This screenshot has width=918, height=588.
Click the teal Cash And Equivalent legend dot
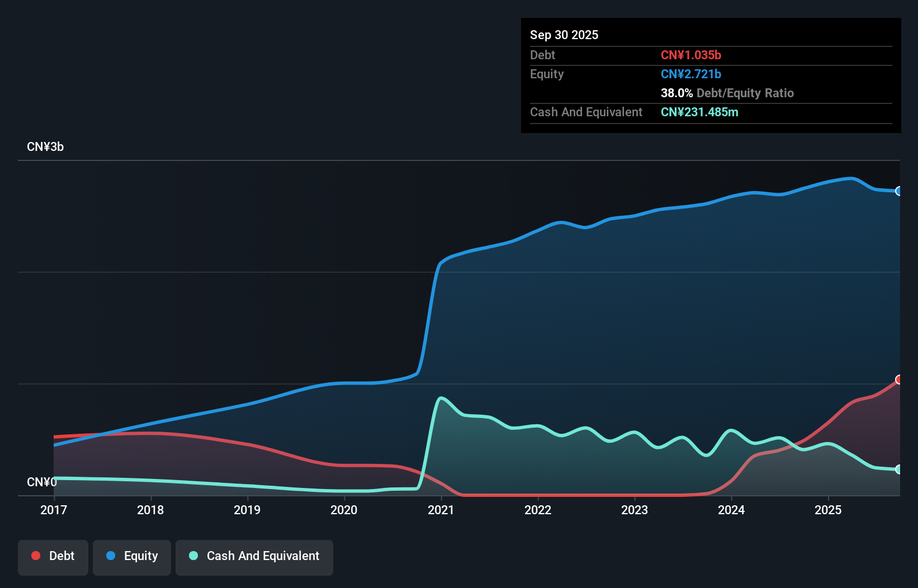pos(193,556)
